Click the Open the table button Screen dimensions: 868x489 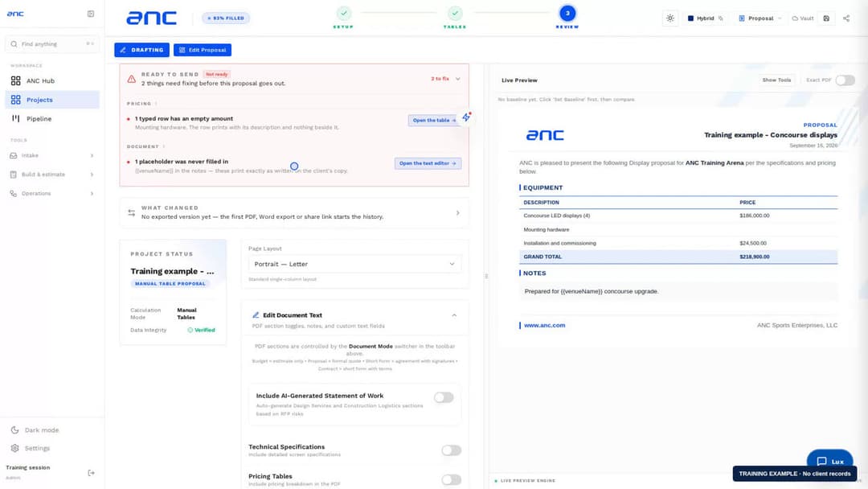click(434, 120)
